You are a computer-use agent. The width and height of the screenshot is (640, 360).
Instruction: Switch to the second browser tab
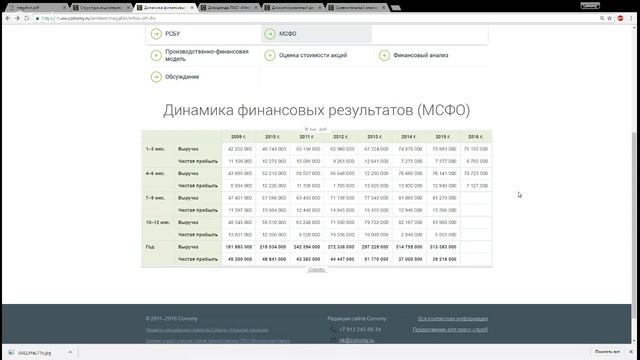[101, 7]
